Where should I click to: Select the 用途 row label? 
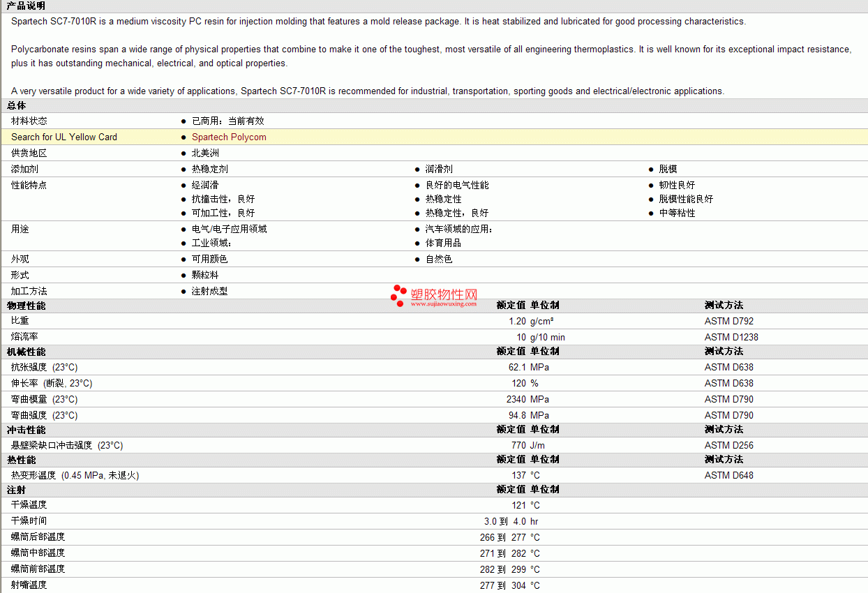click(20, 230)
